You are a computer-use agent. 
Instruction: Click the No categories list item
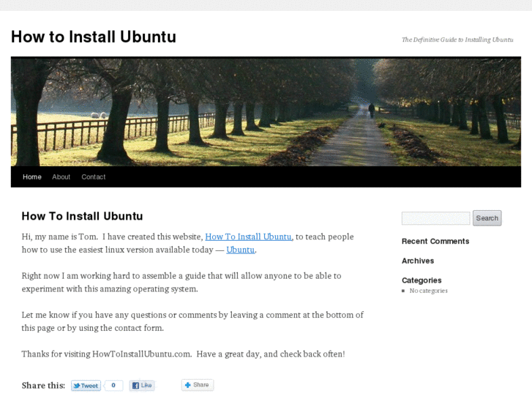point(428,291)
